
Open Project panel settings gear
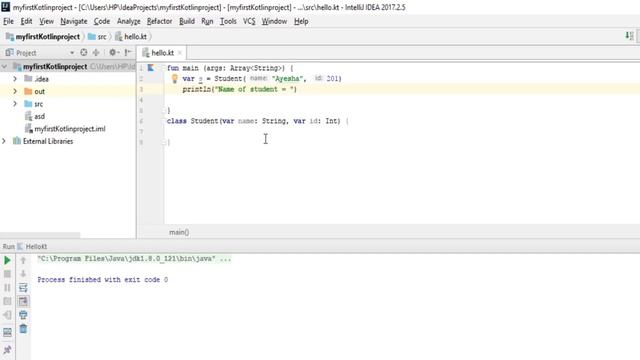(x=113, y=52)
